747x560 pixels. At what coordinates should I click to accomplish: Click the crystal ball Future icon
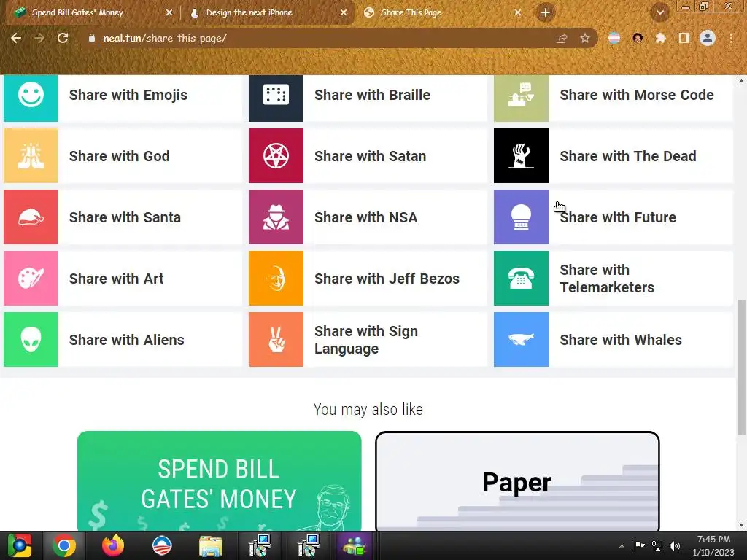tap(521, 217)
